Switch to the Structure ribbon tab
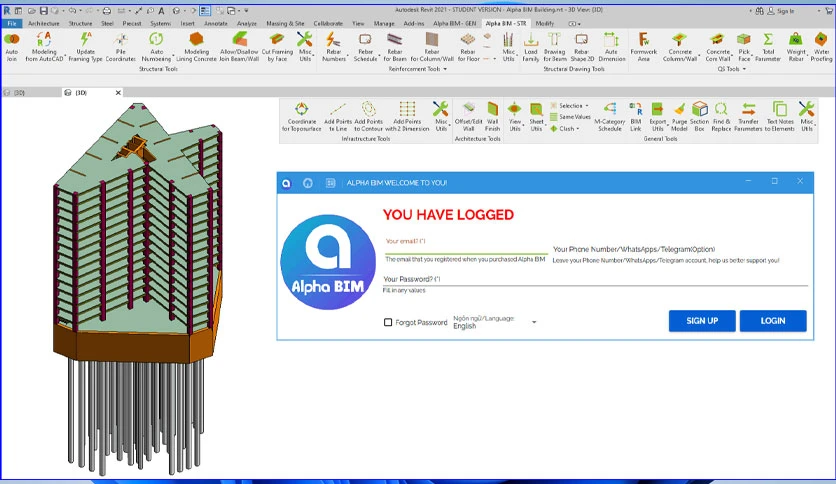The height and width of the screenshot is (484, 836). click(80, 23)
